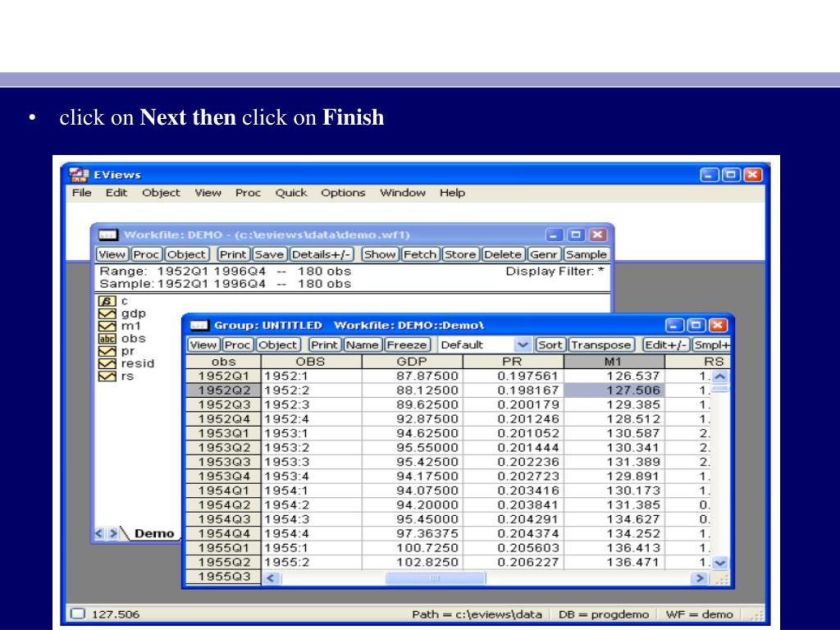Open the Proc menu in menu bar
Screen dimensions: 840x630
tap(248, 193)
